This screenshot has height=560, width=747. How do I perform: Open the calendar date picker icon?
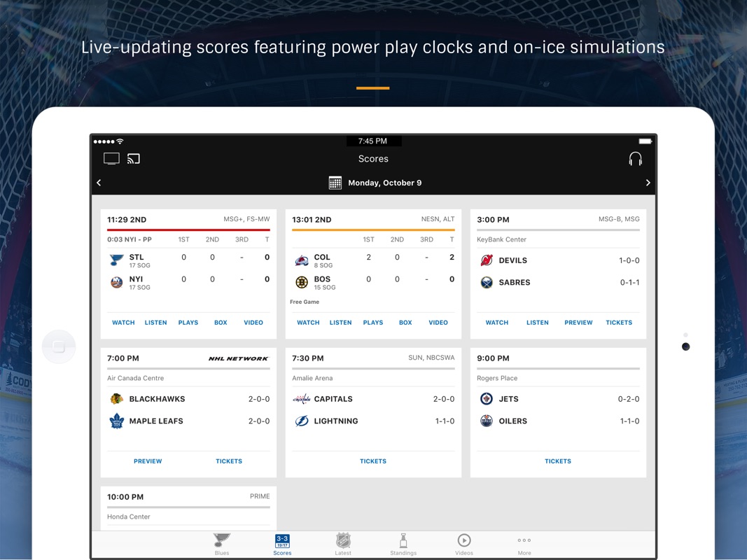point(335,183)
